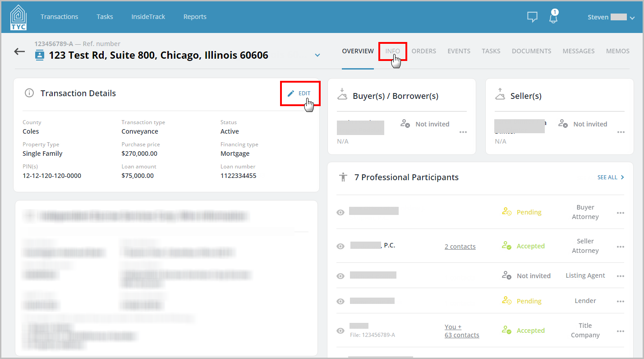Switch to the DOCUMENTS tab
This screenshot has width=644, height=359.
point(531,51)
